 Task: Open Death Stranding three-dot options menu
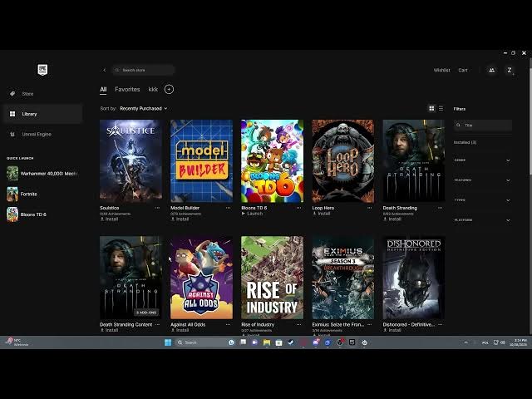[440, 208]
